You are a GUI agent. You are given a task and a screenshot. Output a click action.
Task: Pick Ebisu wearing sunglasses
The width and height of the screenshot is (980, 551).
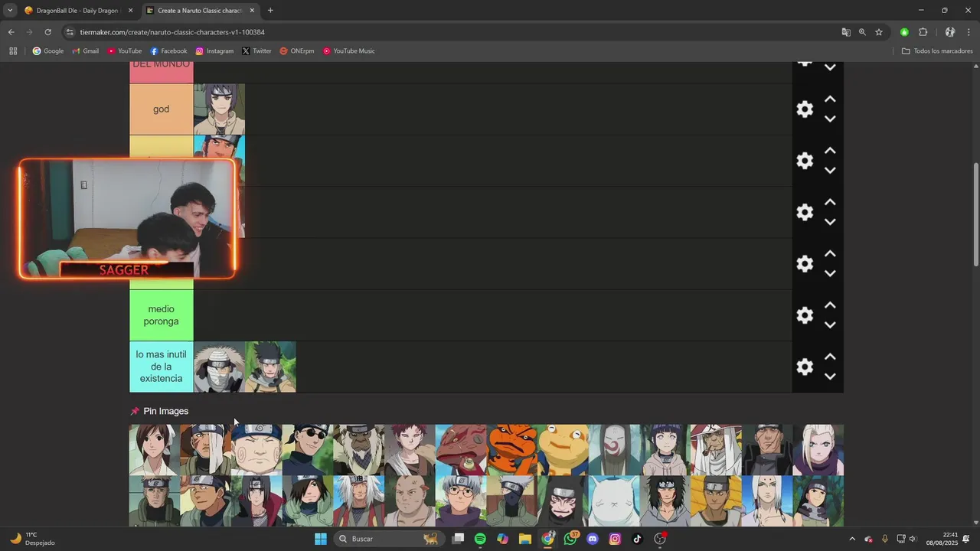coord(308,450)
